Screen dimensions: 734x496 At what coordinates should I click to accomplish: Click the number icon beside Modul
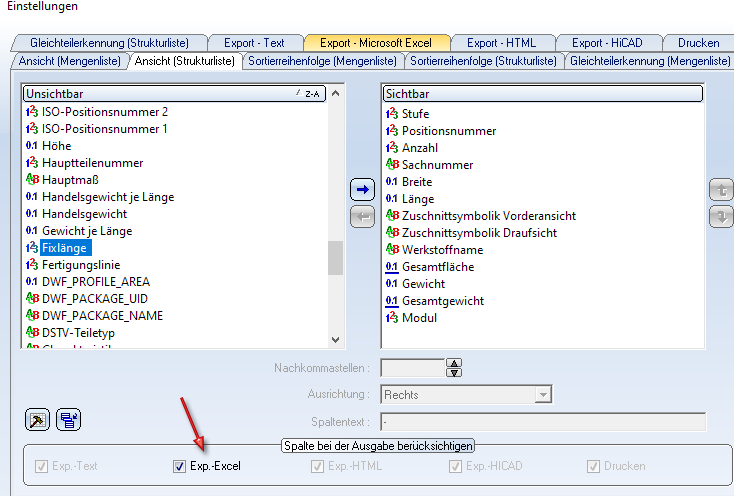click(x=392, y=318)
